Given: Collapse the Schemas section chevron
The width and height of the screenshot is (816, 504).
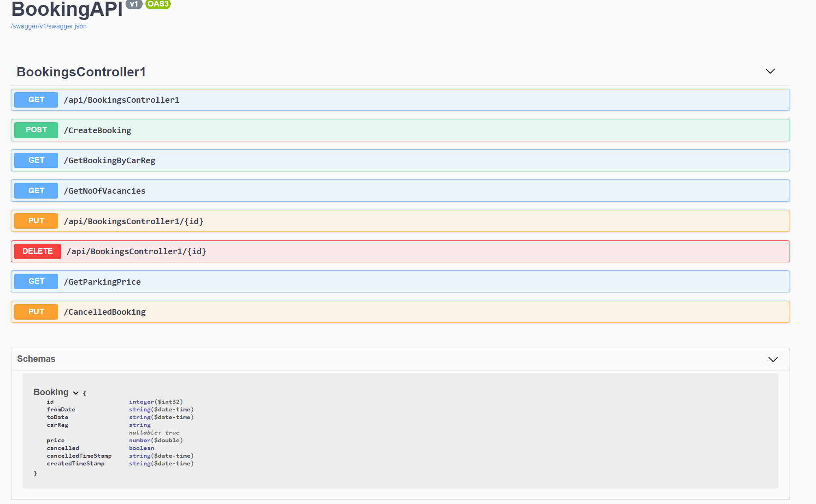Looking at the screenshot, I should click(x=773, y=359).
